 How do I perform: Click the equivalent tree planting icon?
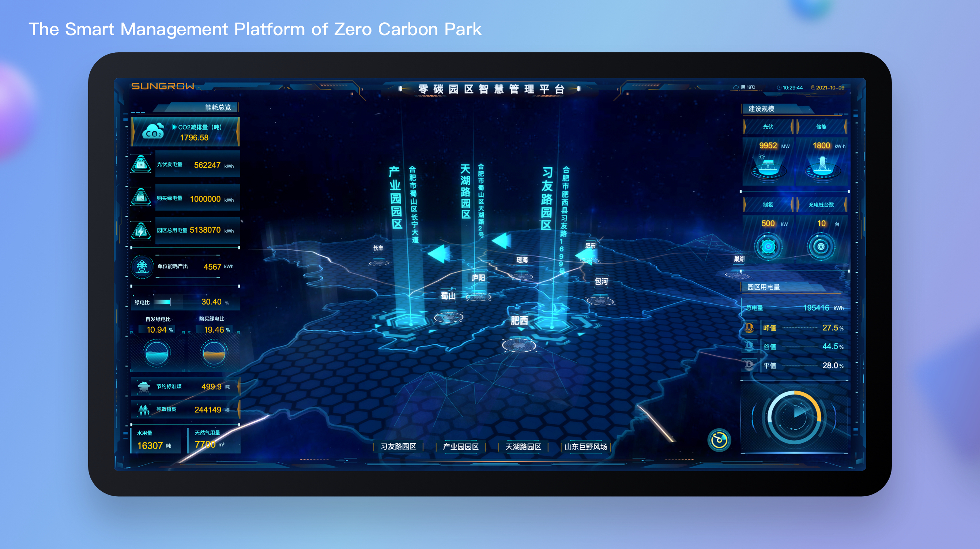[x=143, y=410]
